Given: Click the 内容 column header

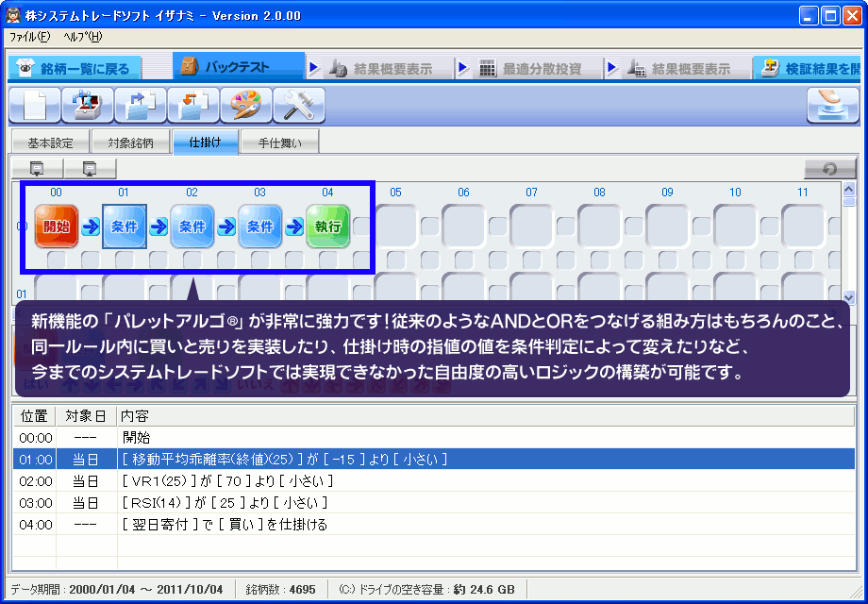Looking at the screenshot, I should 486,416.
